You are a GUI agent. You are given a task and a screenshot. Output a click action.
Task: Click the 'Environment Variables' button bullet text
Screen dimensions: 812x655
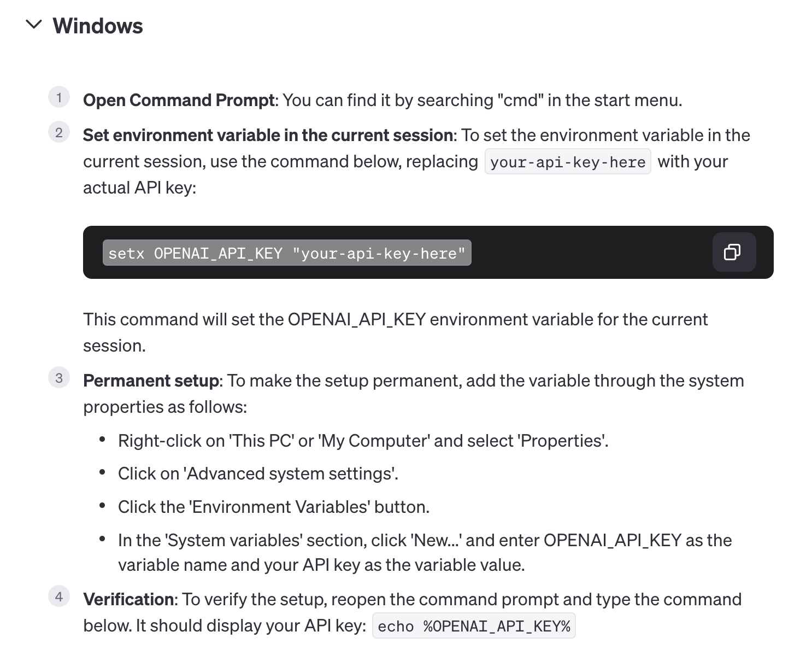(273, 507)
